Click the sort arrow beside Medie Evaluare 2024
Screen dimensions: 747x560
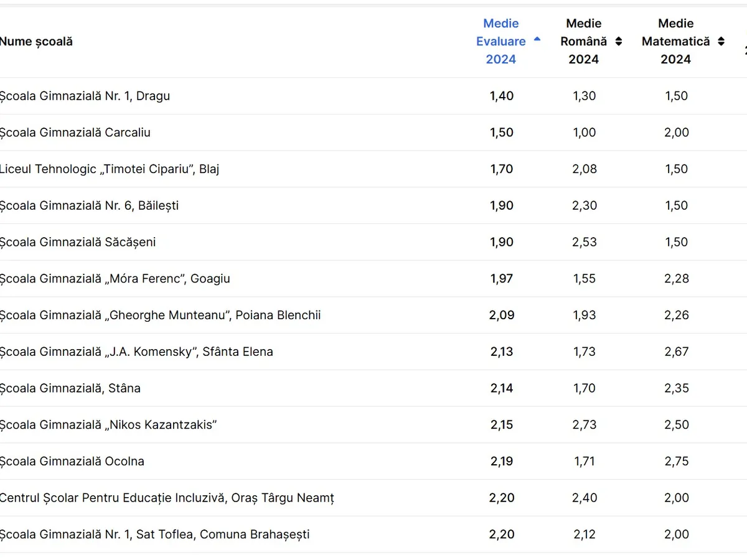point(537,40)
